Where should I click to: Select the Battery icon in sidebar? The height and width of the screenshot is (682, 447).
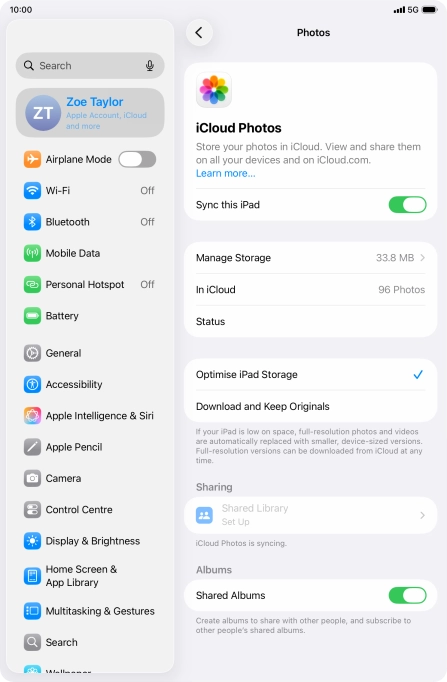point(32,316)
